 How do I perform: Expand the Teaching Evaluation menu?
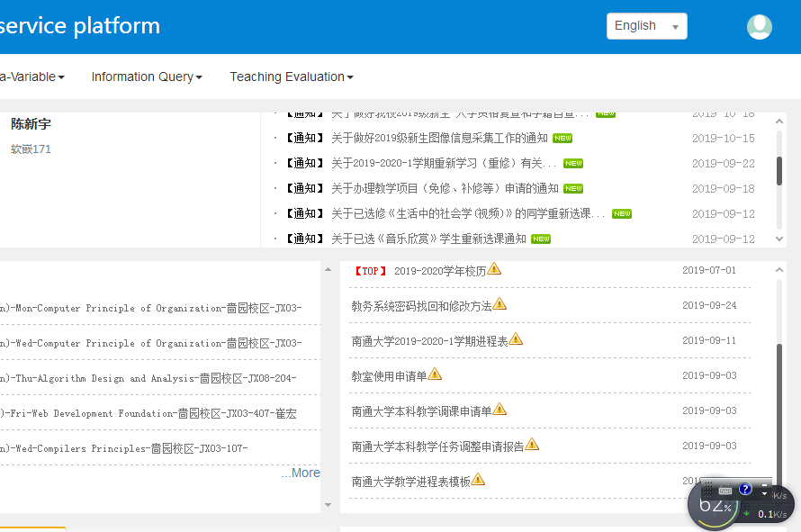[x=292, y=77]
